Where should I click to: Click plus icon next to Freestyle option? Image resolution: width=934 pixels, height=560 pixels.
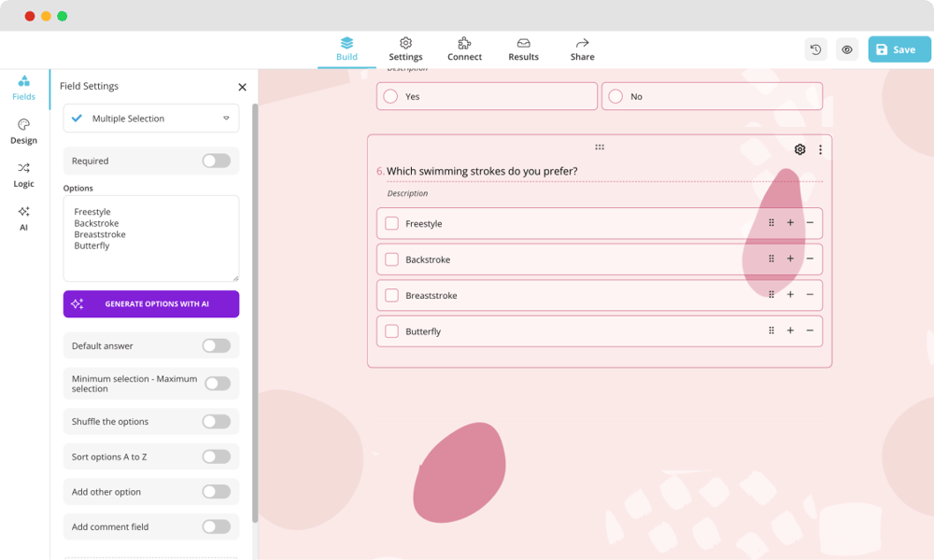point(790,223)
